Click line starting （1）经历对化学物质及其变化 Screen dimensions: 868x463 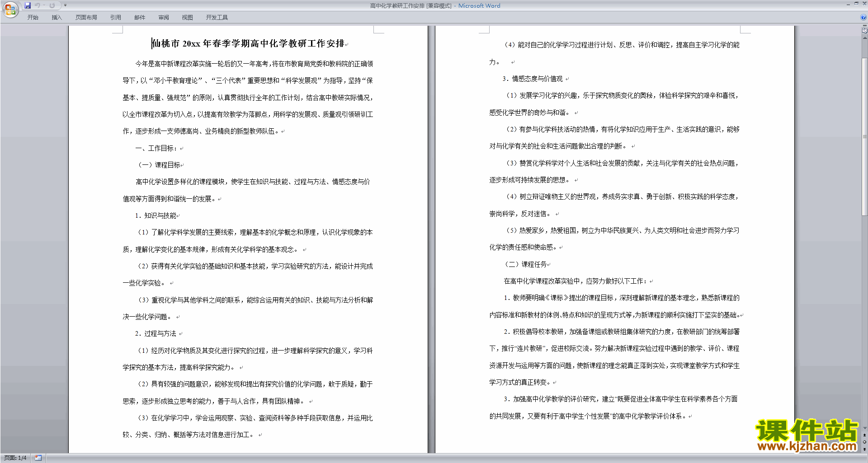pos(254,351)
